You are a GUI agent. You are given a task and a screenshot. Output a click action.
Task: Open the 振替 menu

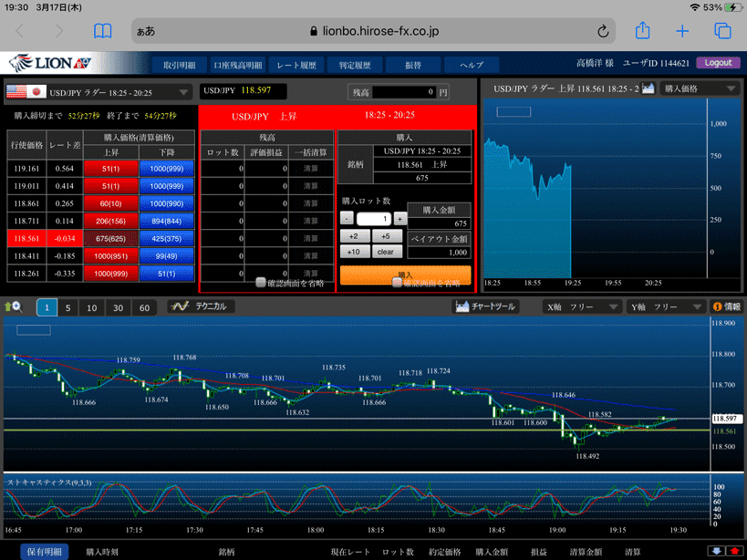coord(413,65)
